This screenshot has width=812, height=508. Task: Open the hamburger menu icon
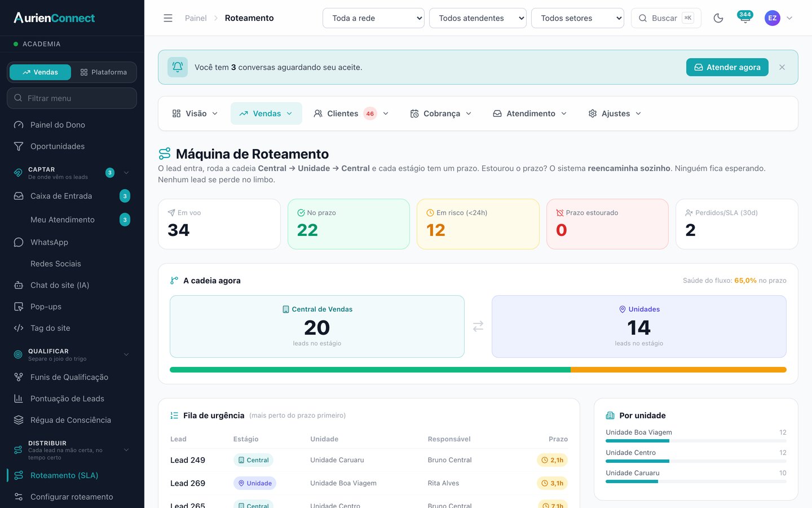pyautogui.click(x=168, y=18)
